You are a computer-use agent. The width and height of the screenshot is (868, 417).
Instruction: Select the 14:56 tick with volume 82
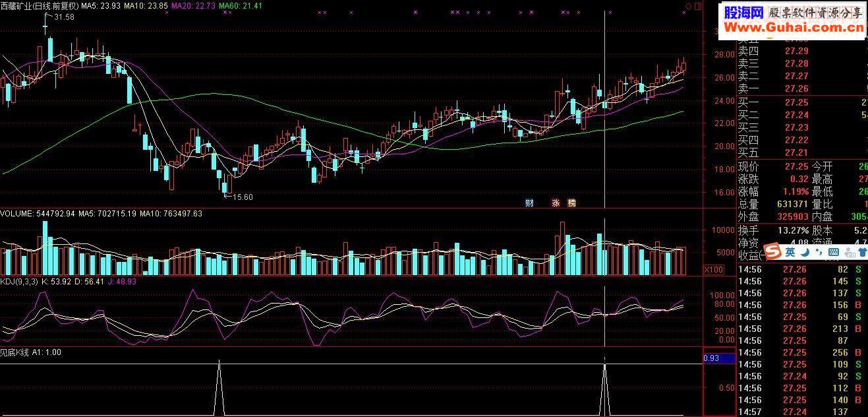801,269
